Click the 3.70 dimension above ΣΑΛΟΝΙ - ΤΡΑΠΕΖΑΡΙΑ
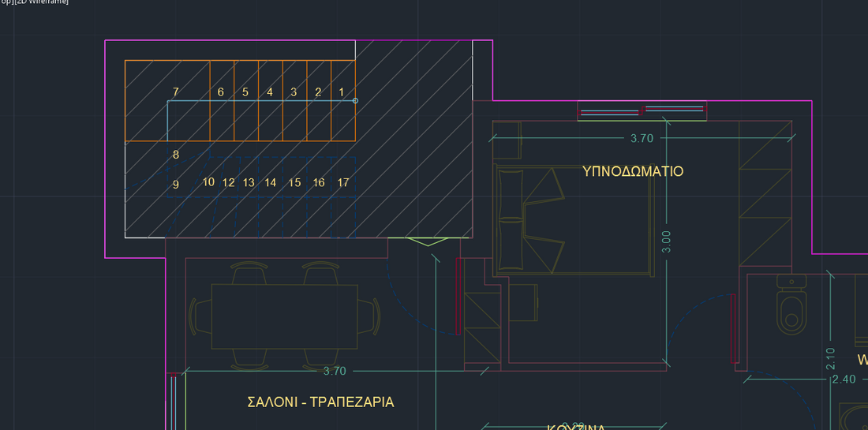Viewport: 868px width, 430px height. [335, 371]
